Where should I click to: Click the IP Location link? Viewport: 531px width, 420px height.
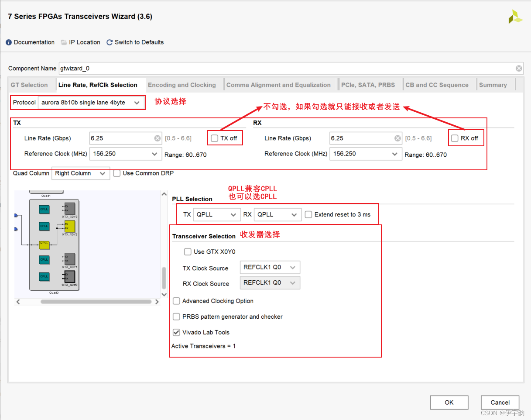(85, 42)
